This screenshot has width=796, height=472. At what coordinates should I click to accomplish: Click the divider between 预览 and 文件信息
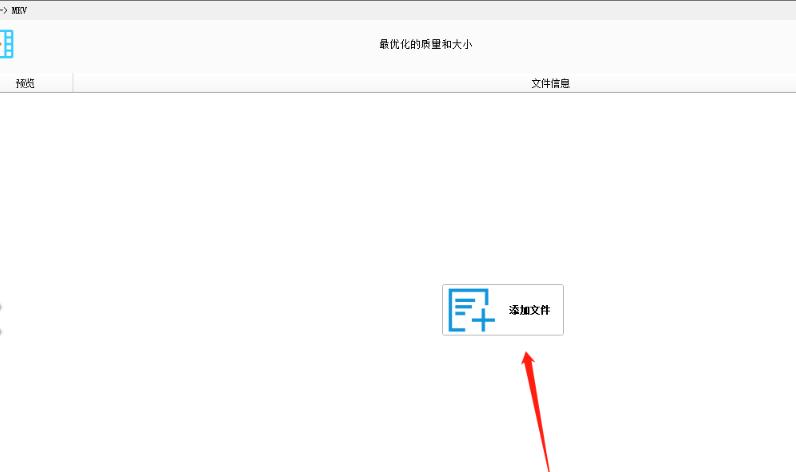click(x=73, y=84)
